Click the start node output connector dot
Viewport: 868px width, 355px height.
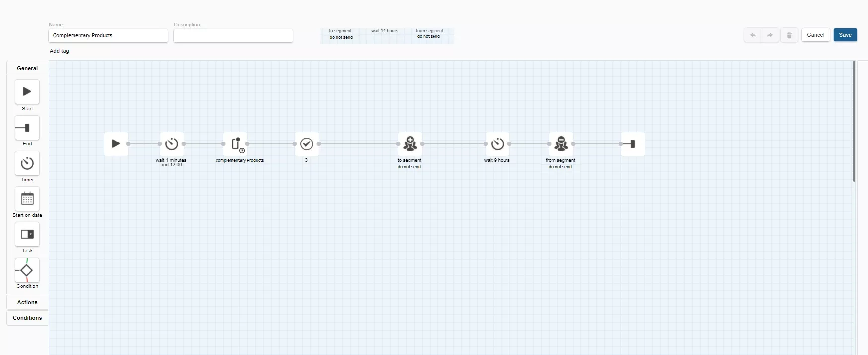coord(128,144)
